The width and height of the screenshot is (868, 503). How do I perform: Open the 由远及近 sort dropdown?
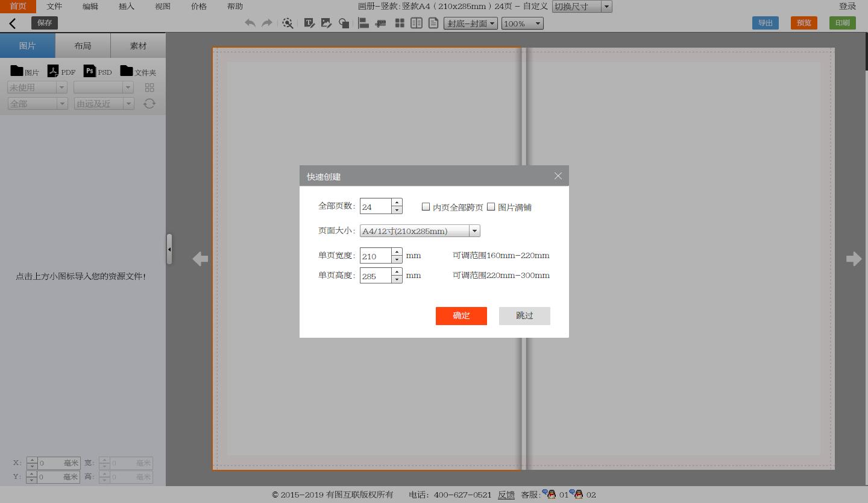pyautogui.click(x=104, y=104)
